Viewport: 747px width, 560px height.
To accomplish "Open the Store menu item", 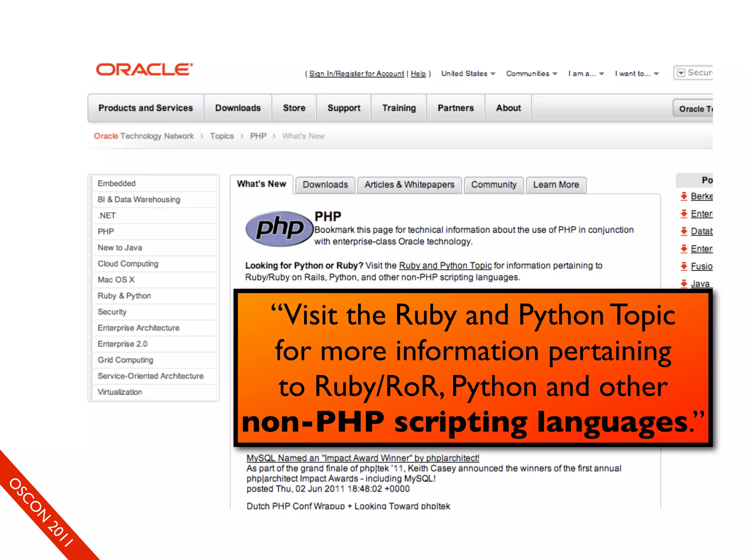I will (x=294, y=108).
